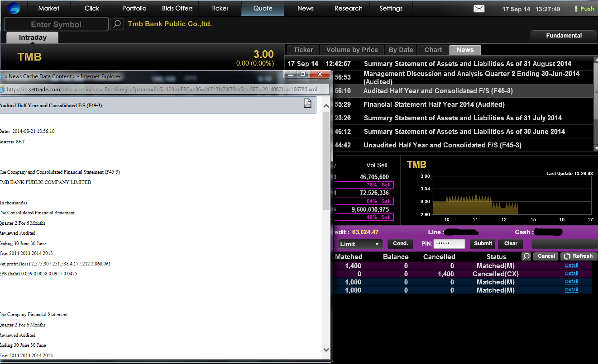This screenshot has height=364, width=598.
Task: Click the Matched column header
Action: (x=349, y=257)
